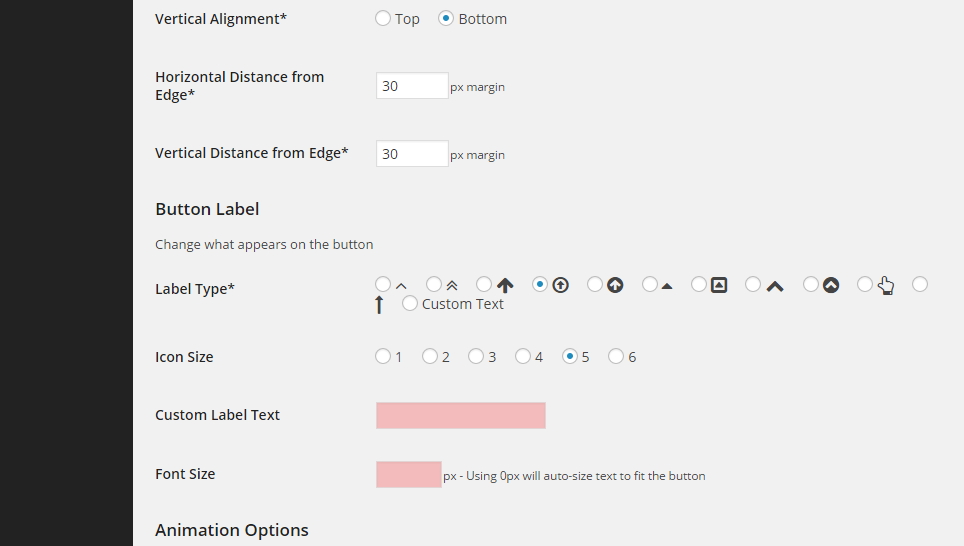Click the Custom Label Text field
This screenshot has width=964, height=546.
[460, 416]
